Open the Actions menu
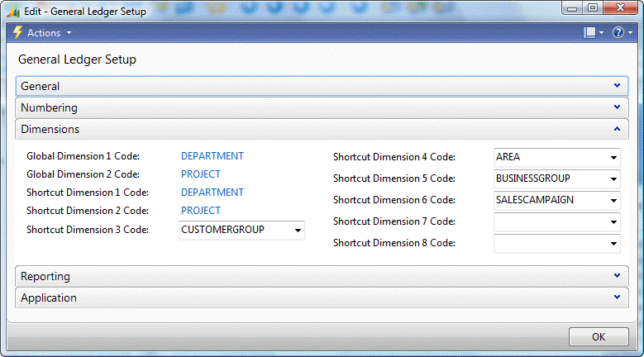This screenshot has width=644, height=357. [43, 33]
